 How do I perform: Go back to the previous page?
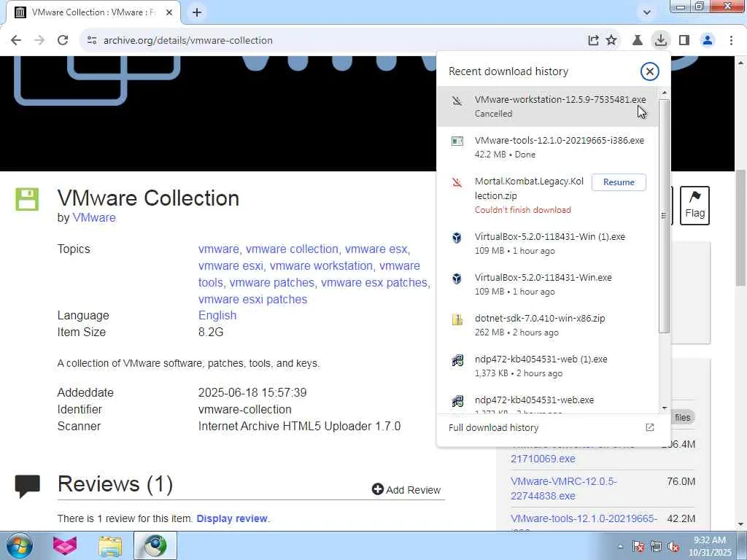(x=16, y=40)
